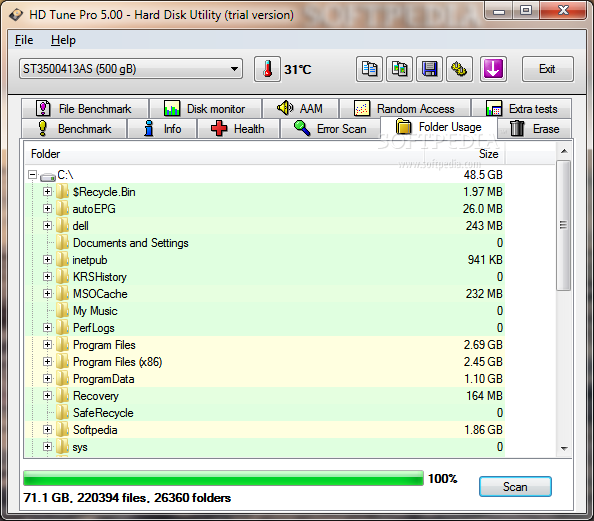Switch to the Erase tab
594x521 pixels.
534,128
